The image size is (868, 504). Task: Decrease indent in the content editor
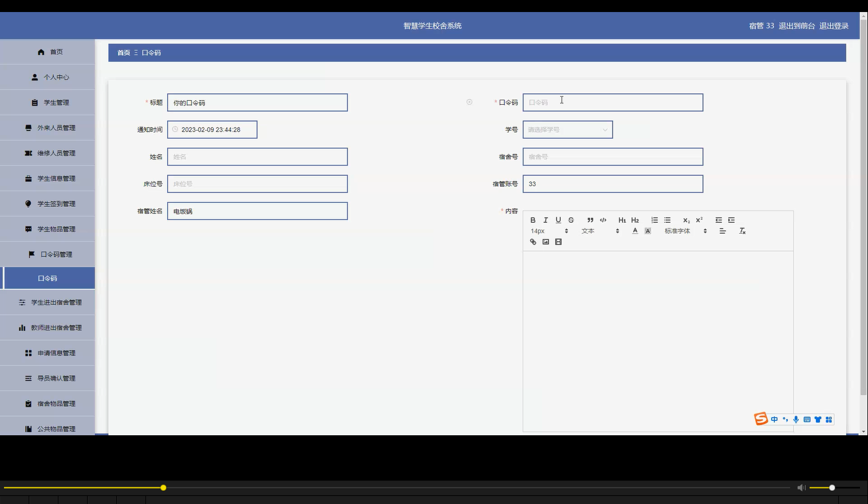[719, 220]
